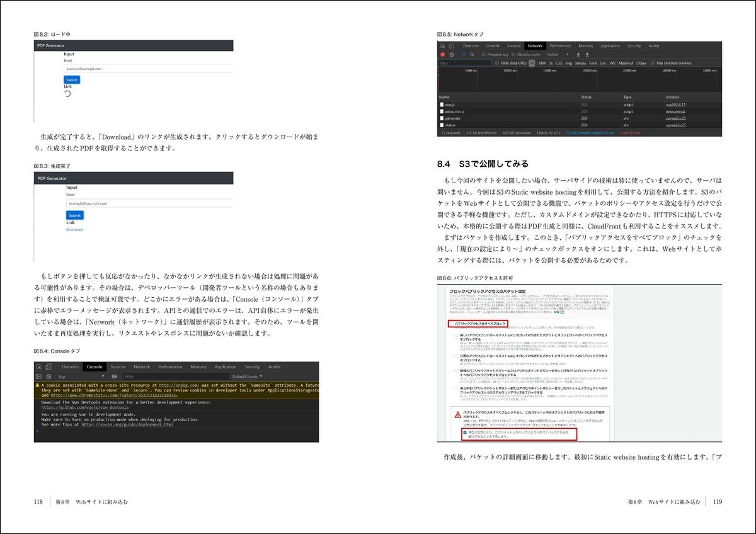The image size is (756, 534).
Task: Open Application tab in Network figure
Action: pyautogui.click(x=610, y=46)
